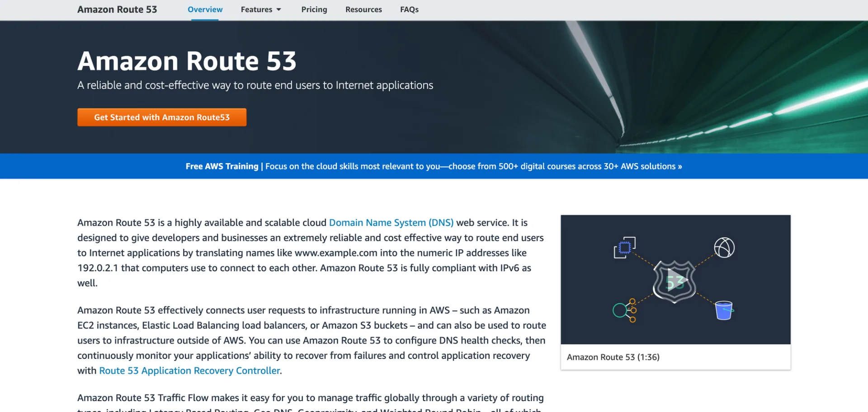The image size is (868, 412).
Task: Go to the Pricing tab
Action: tap(314, 9)
